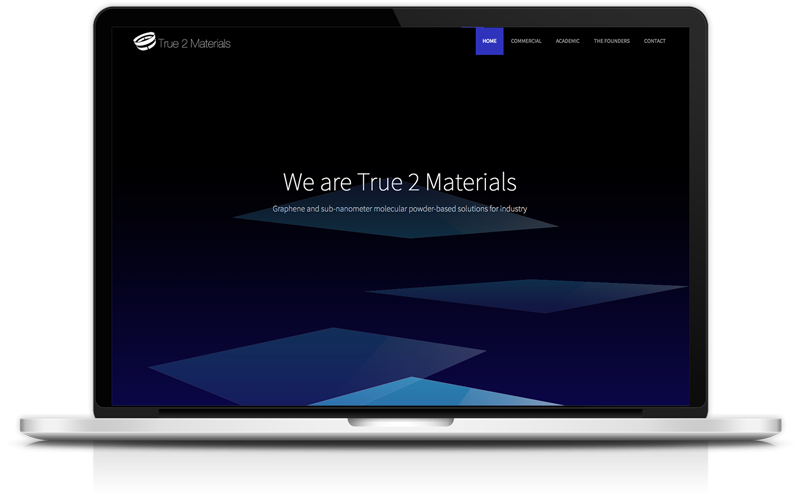Go to the ACADEMIC section
Screen dimensions: 800x496
tap(567, 41)
